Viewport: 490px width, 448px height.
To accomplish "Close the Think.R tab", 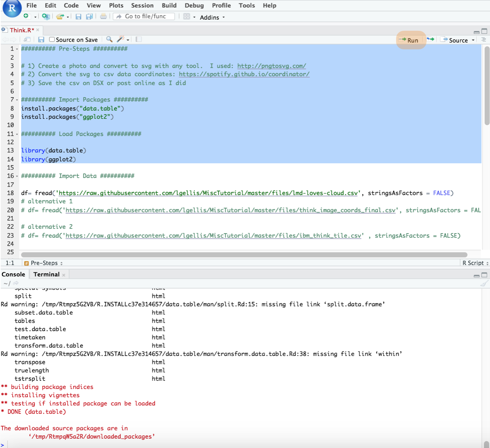I will tap(37, 30).
